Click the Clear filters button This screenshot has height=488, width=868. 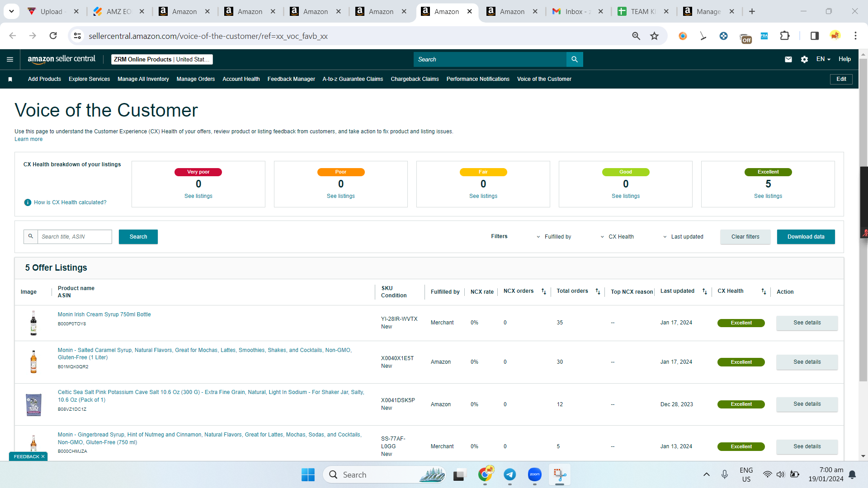[745, 237]
